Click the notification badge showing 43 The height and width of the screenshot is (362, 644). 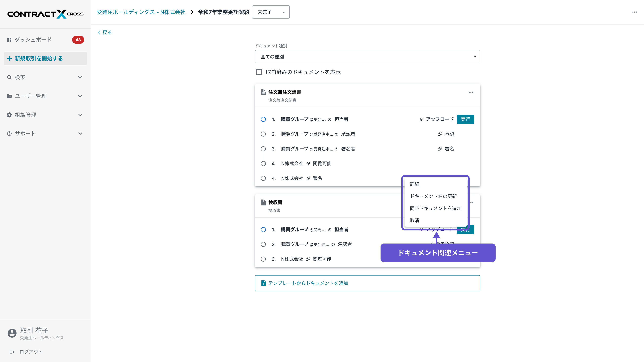tap(78, 40)
